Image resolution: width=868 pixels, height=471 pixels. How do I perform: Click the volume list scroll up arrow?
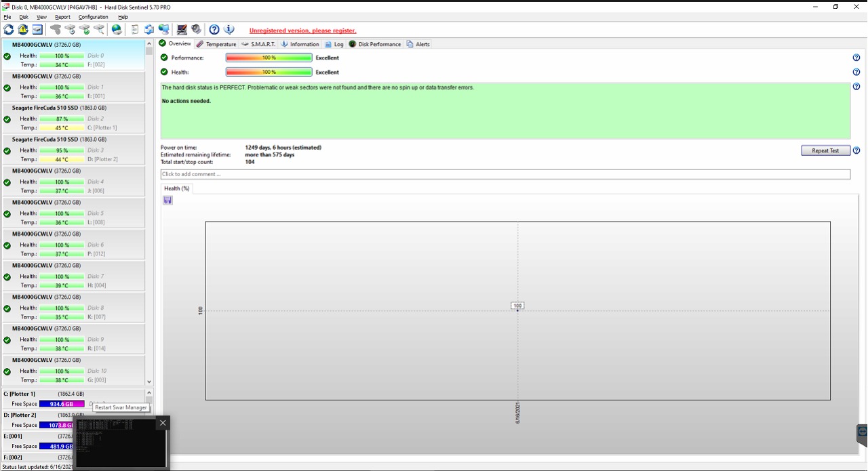(149, 393)
